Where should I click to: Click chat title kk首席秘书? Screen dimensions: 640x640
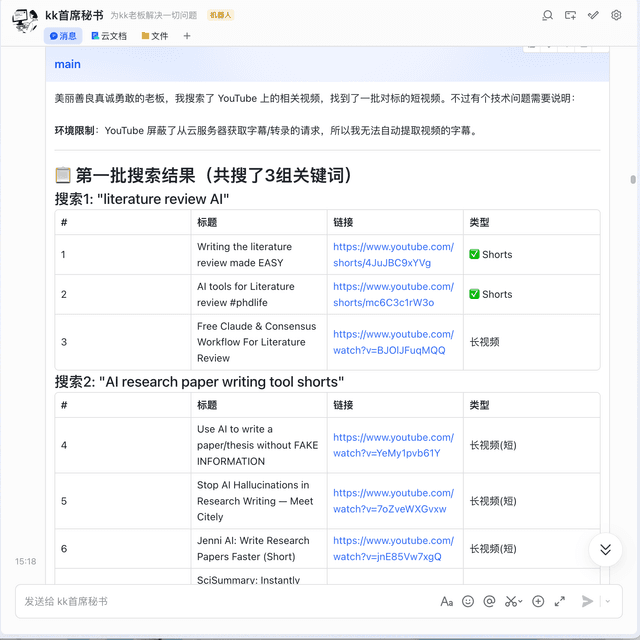[x=74, y=16]
